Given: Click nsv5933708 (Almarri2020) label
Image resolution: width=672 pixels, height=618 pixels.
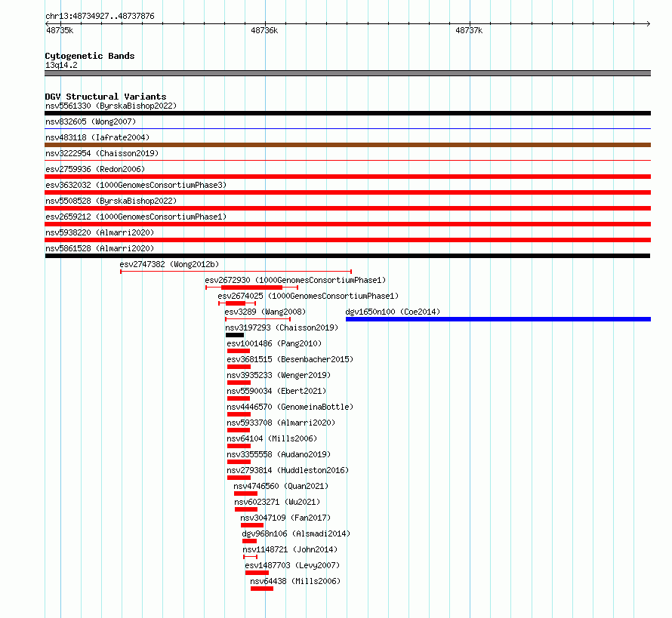Looking at the screenshot, I should point(281,423).
